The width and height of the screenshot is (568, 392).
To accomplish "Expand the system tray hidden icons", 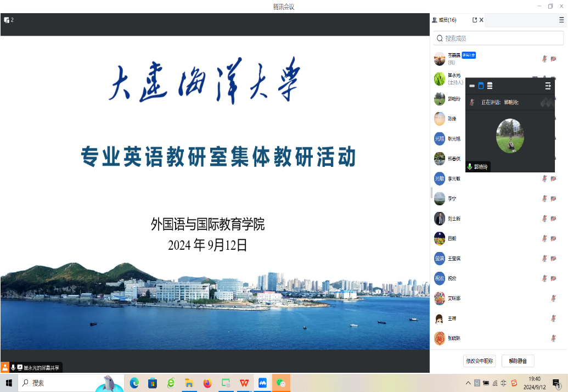I will (x=468, y=383).
